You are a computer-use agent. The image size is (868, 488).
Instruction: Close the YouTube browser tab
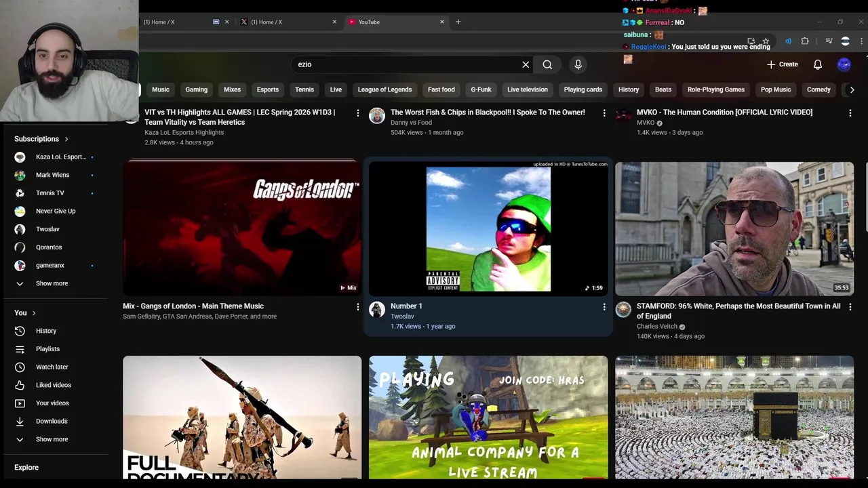click(x=442, y=22)
